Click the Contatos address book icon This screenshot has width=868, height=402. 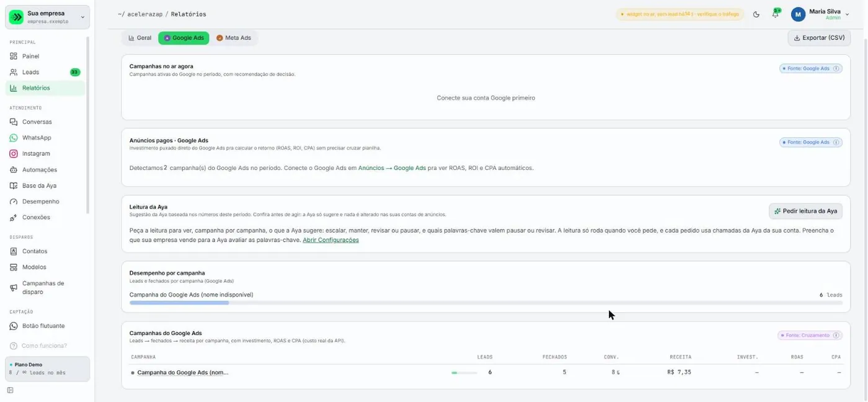14,251
